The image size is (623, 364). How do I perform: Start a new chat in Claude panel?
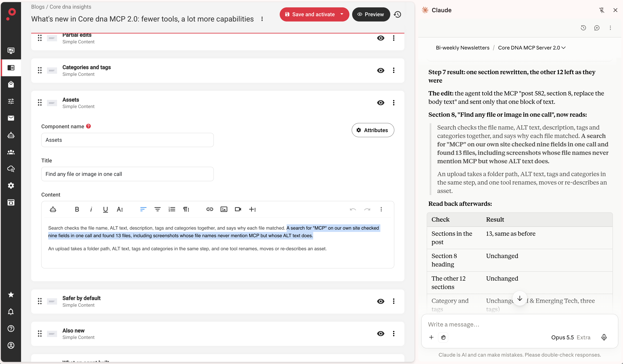597,28
